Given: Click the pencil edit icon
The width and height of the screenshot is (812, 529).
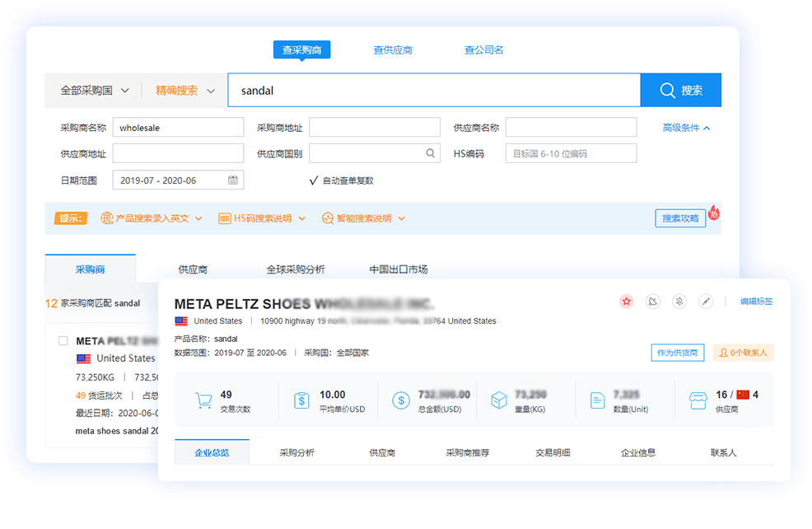Looking at the screenshot, I should pos(706,302).
